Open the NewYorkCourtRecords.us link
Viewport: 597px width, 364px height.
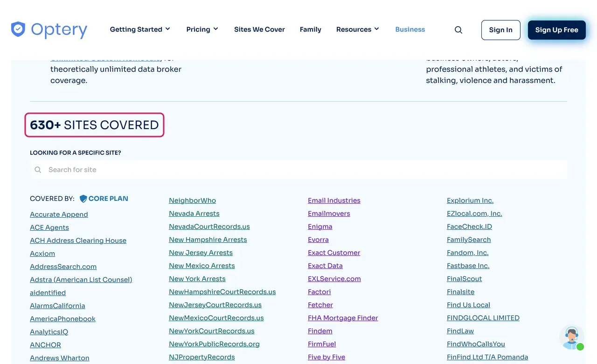tap(212, 331)
